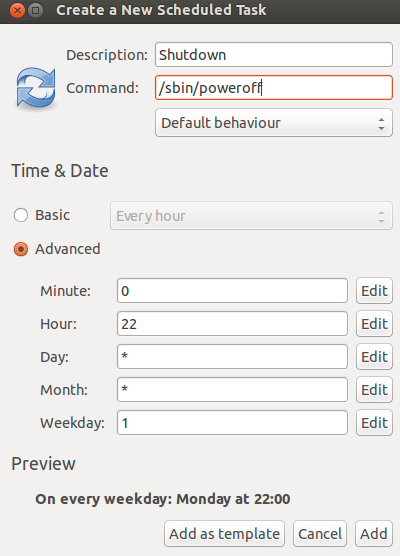This screenshot has width=400, height=556.
Task: Click the grey window maximize button
Action: pyautogui.click(x=35, y=10)
